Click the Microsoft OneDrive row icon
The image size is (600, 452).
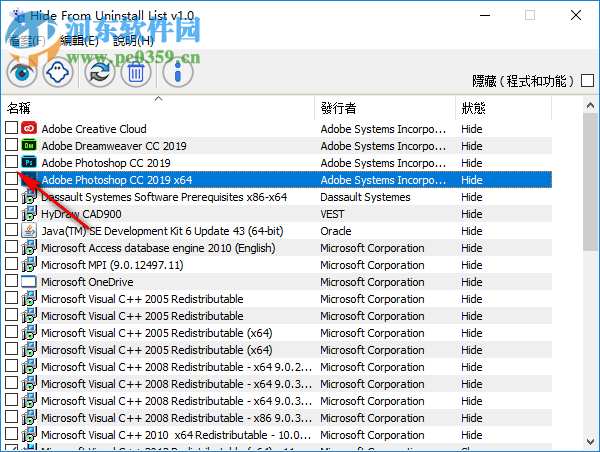pyautogui.click(x=29, y=281)
